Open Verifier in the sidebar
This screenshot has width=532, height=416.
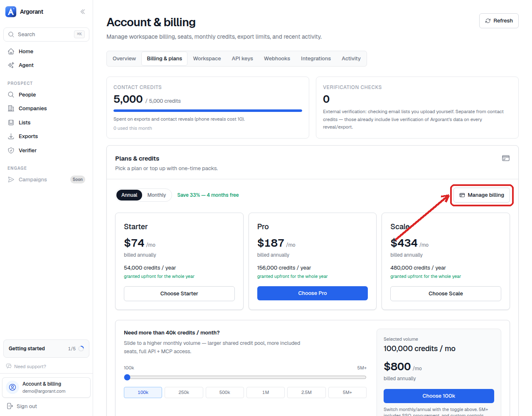point(46,151)
